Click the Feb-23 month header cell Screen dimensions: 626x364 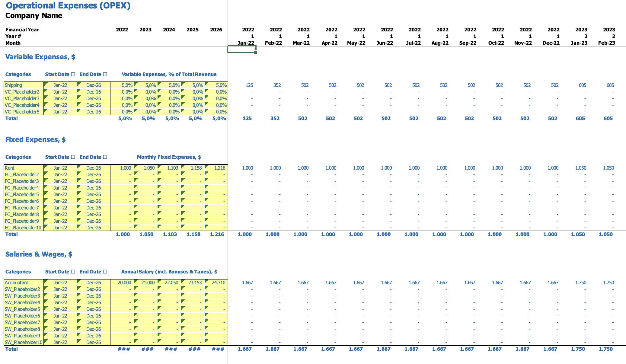click(606, 43)
